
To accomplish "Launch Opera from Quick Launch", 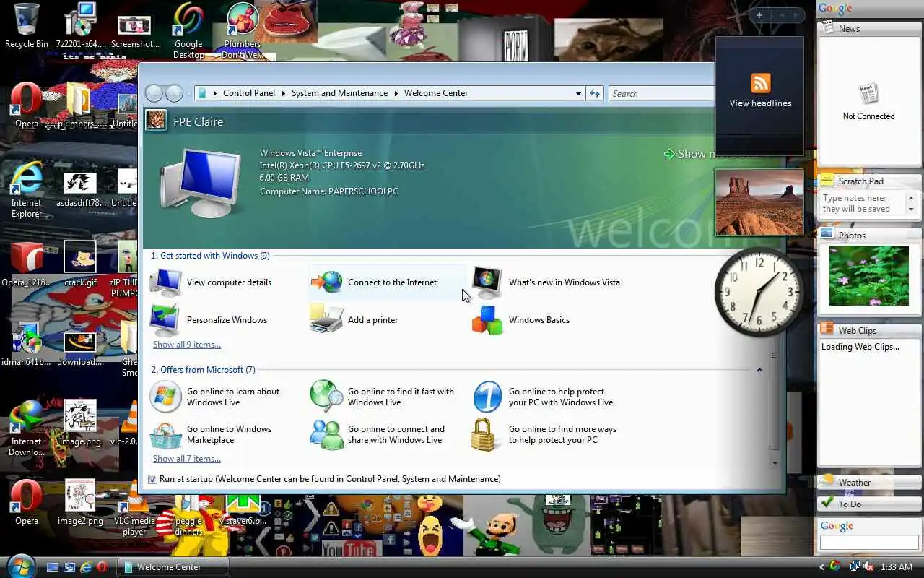I will 102,567.
